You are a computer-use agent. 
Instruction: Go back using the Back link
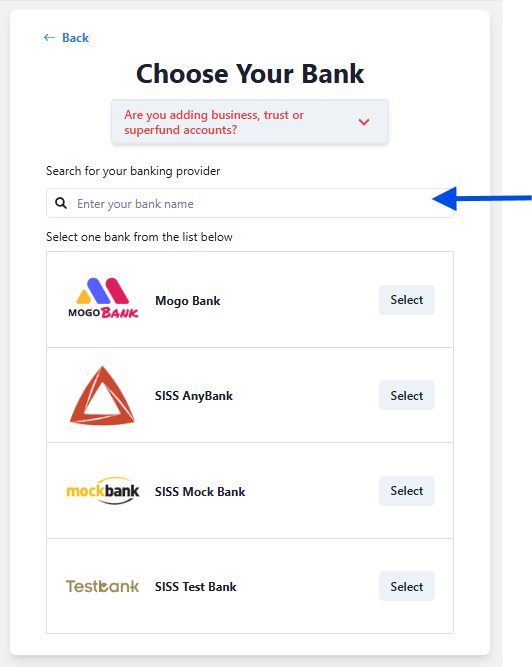[x=66, y=38]
